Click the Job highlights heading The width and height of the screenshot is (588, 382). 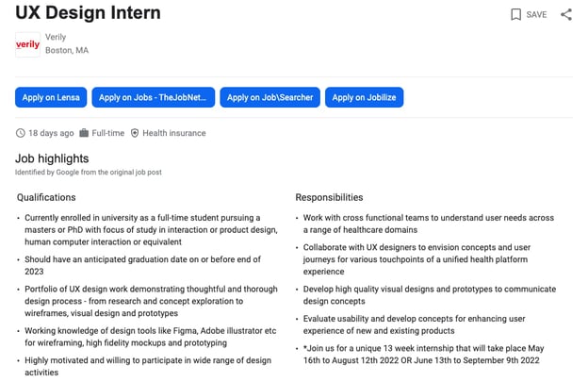[x=53, y=158]
